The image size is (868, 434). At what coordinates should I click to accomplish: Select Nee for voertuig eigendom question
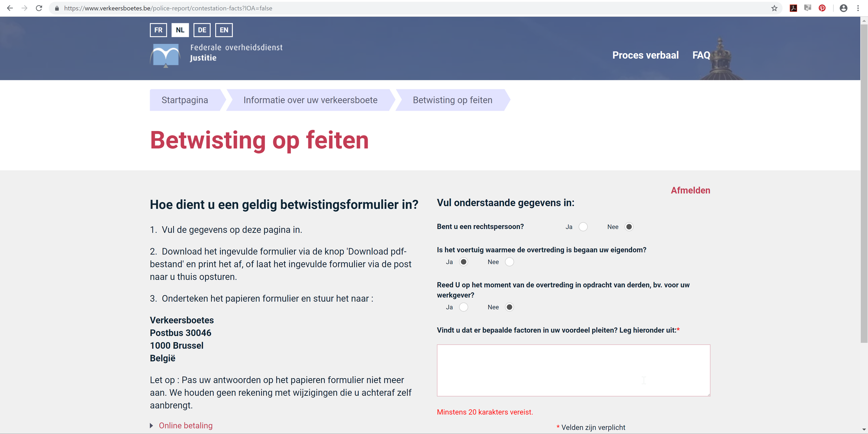pyautogui.click(x=509, y=262)
